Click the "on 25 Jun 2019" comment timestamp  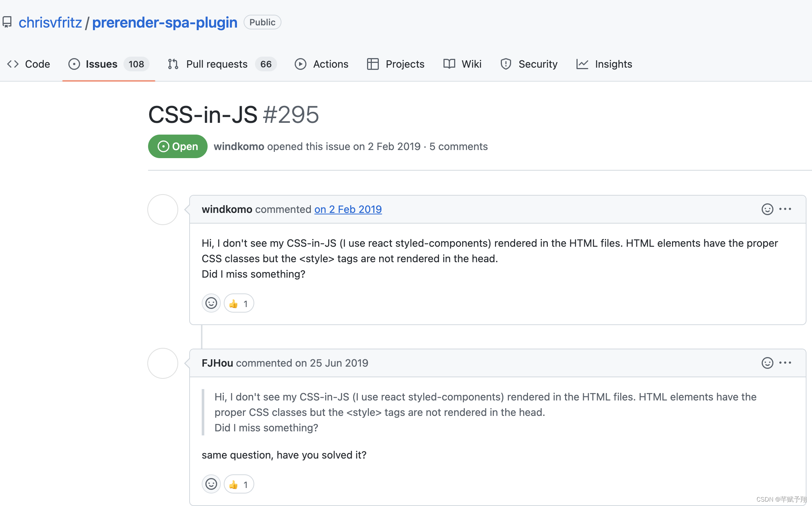coord(332,363)
